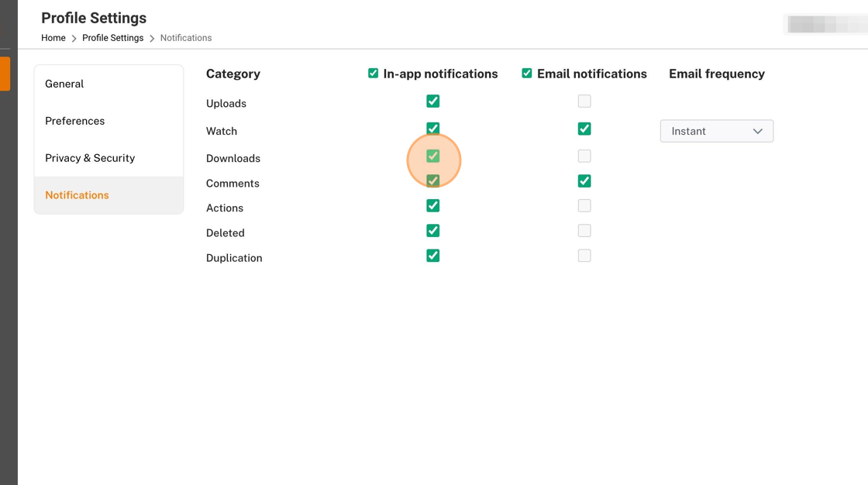Screen dimensions: 868x485
Task: Click the Profile Settings breadcrumb link
Action: (x=112, y=38)
